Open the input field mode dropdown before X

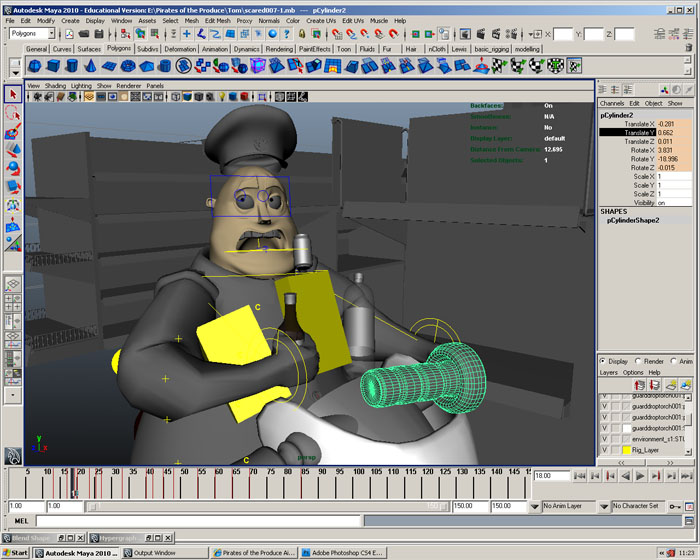[x=535, y=34]
